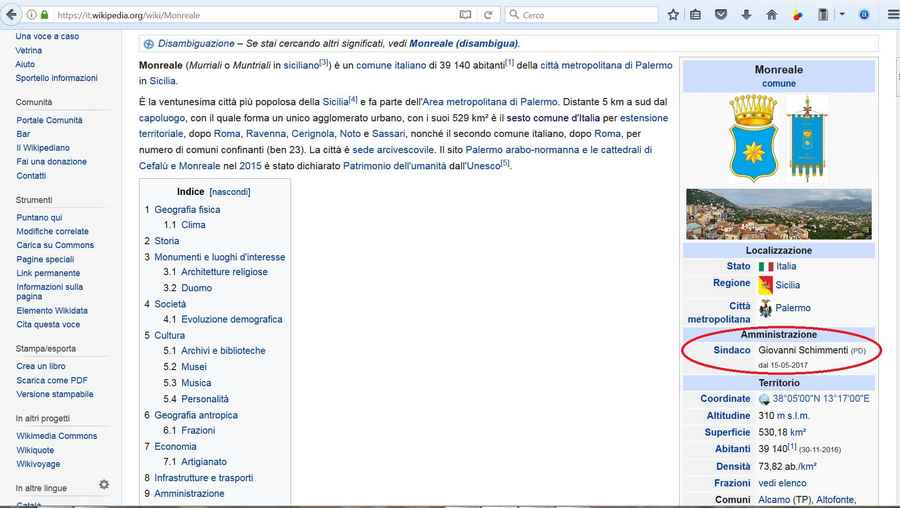
Task: Open dropdown arrow next to extension icon
Action: 841,14
